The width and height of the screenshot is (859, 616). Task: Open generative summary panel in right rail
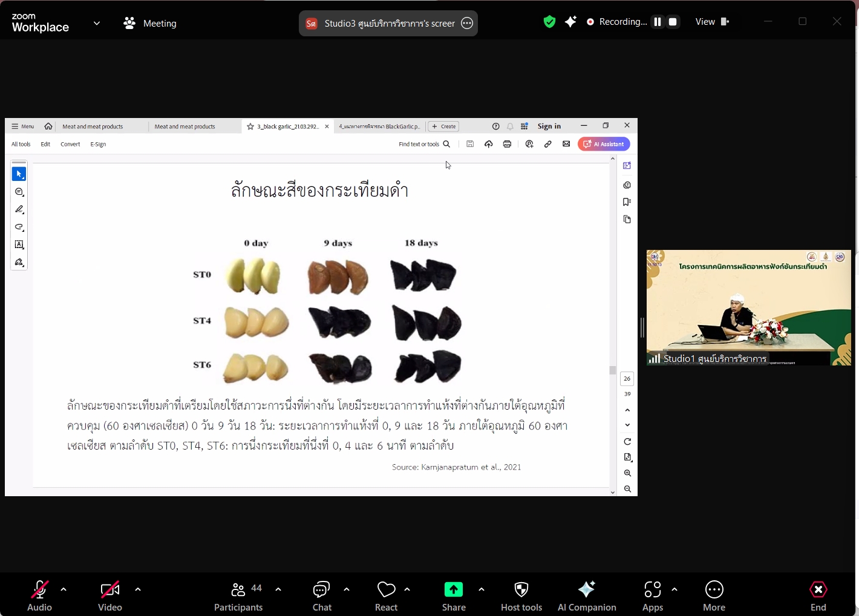point(627,166)
